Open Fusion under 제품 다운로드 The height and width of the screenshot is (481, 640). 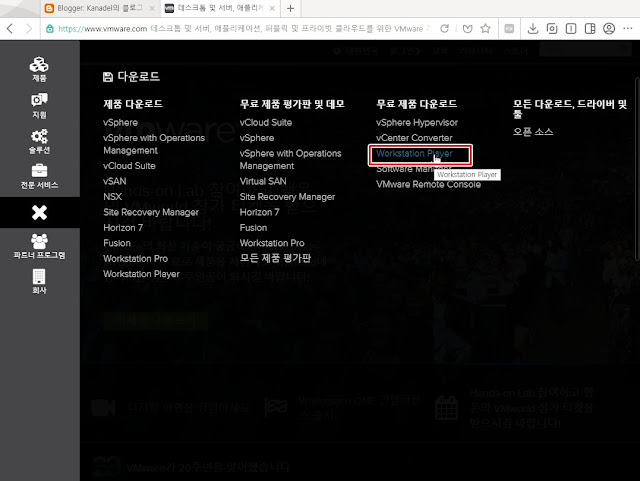pyautogui.click(x=117, y=243)
